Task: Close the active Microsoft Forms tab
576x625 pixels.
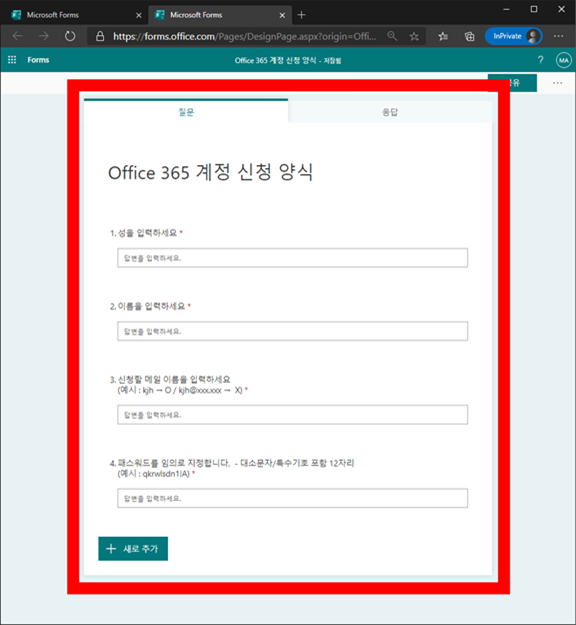Action: tap(282, 15)
